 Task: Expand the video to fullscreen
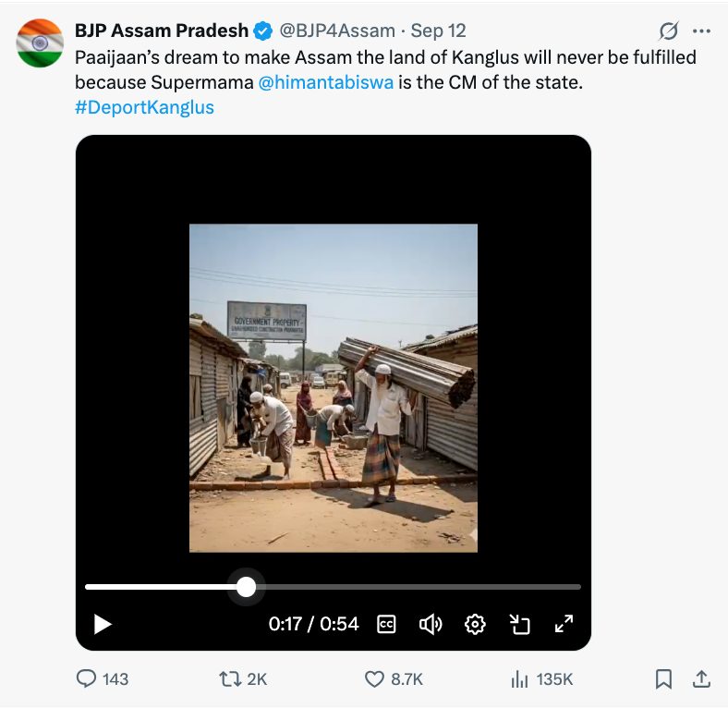[564, 624]
